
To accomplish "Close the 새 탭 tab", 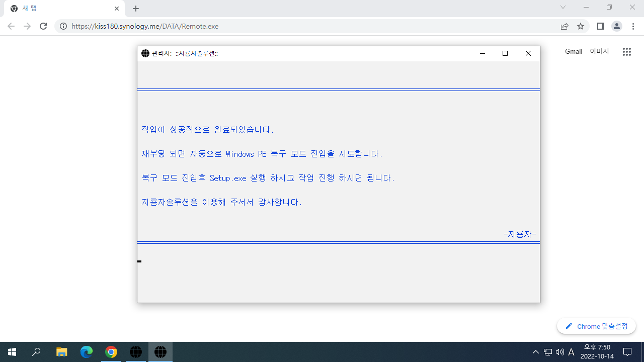I will (116, 9).
